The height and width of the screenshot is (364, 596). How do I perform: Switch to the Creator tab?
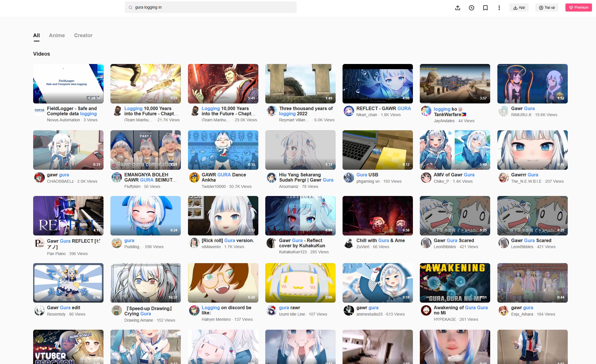click(83, 35)
